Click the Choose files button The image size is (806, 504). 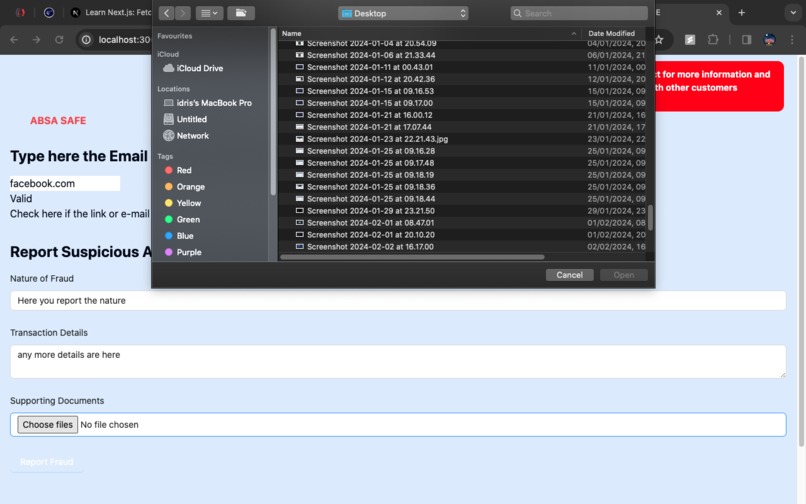pyautogui.click(x=47, y=425)
